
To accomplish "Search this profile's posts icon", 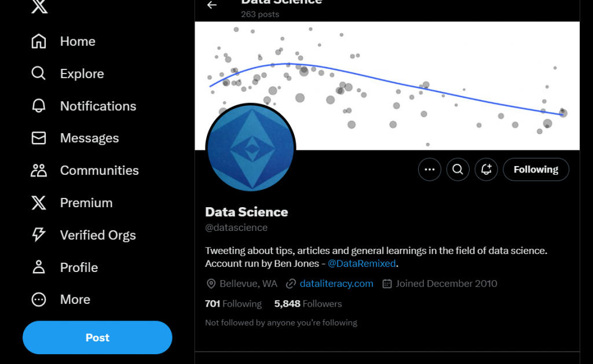I will coord(457,170).
